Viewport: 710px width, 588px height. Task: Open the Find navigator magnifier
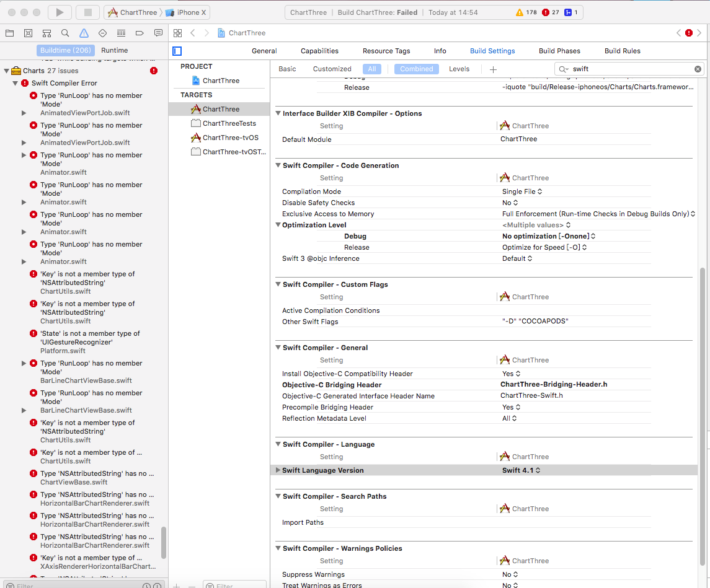[65, 33]
